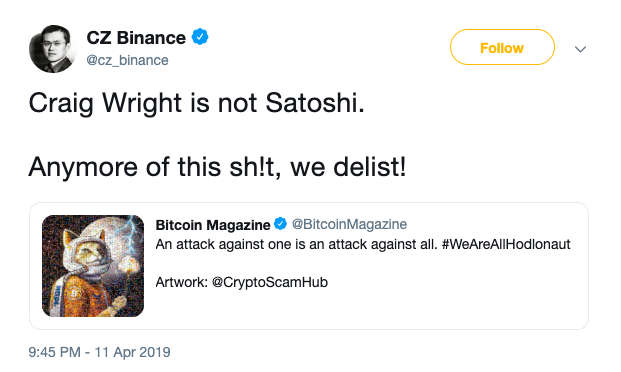Open the astronaut cat artwork thumbnail

[x=93, y=266]
